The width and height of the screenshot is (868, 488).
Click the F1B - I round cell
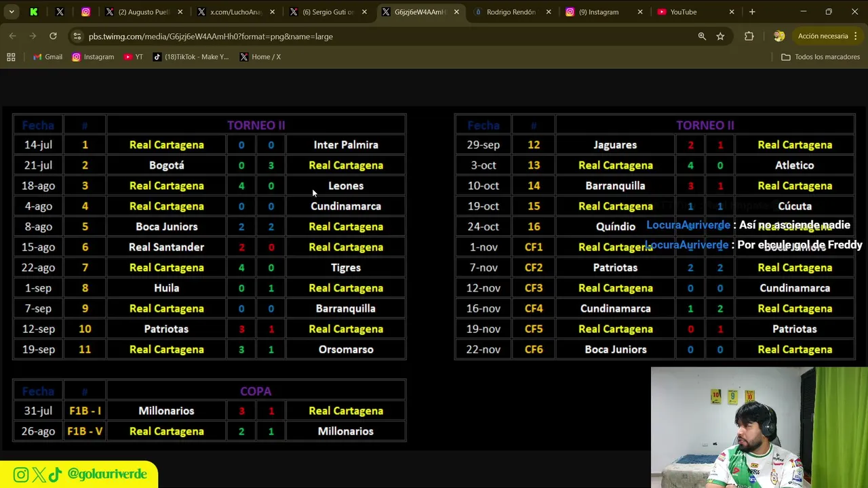[x=85, y=411]
